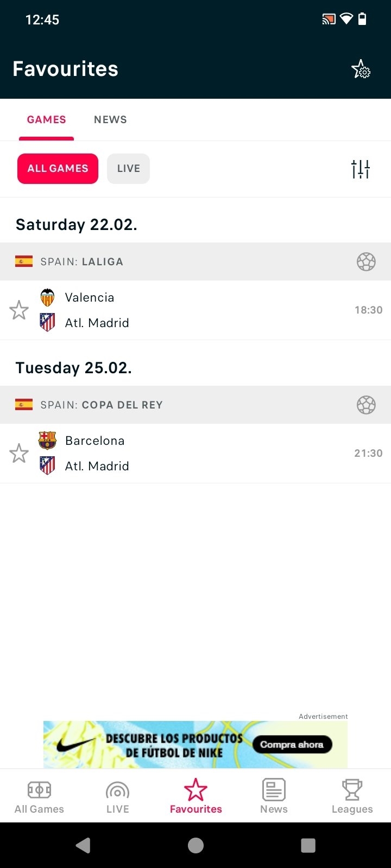Open Leagues in bottom navigation
Image resolution: width=391 pixels, height=868 pixels.
click(352, 796)
